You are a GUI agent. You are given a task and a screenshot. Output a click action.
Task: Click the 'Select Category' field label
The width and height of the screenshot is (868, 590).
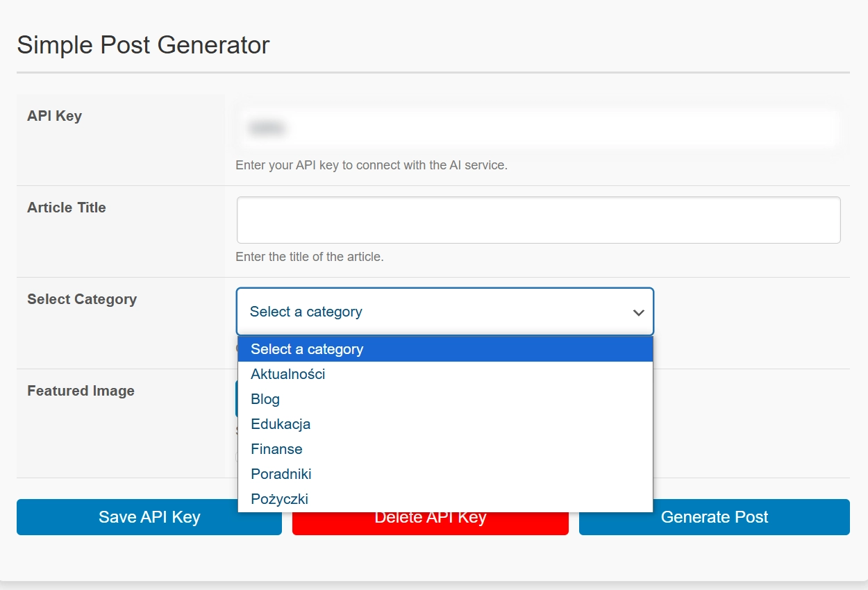click(82, 299)
